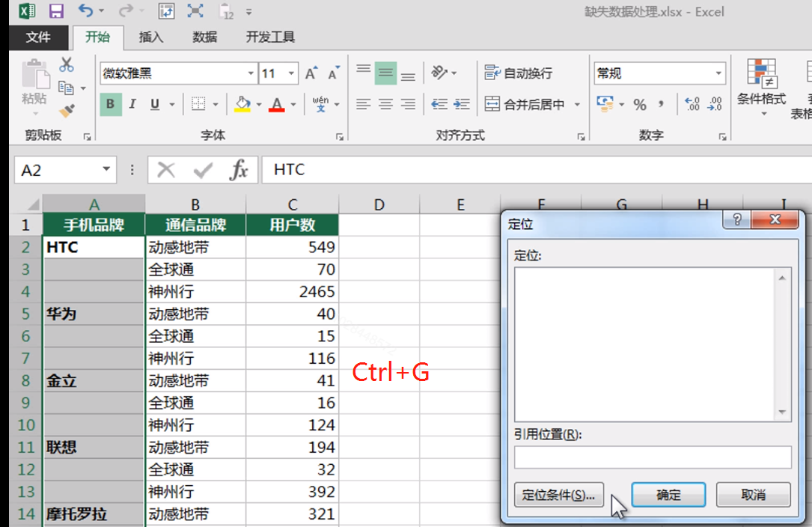Open the Name Box dropdown arrow

106,169
